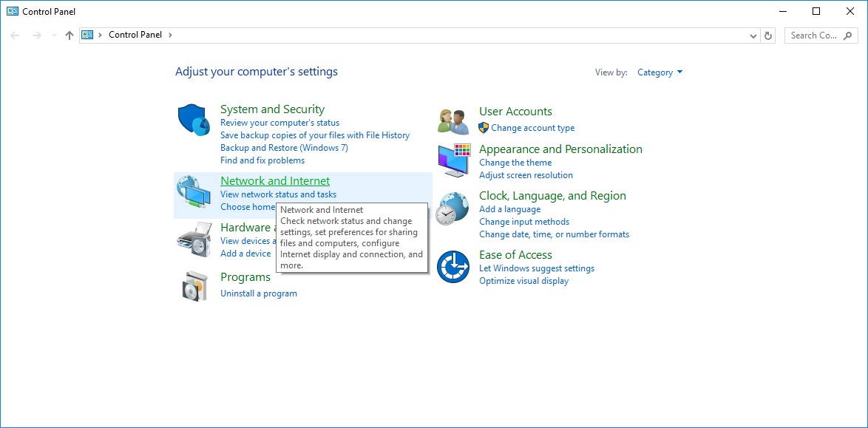Click the Forward arrow navigation button
This screenshot has width=868, height=428.
coord(36,35)
